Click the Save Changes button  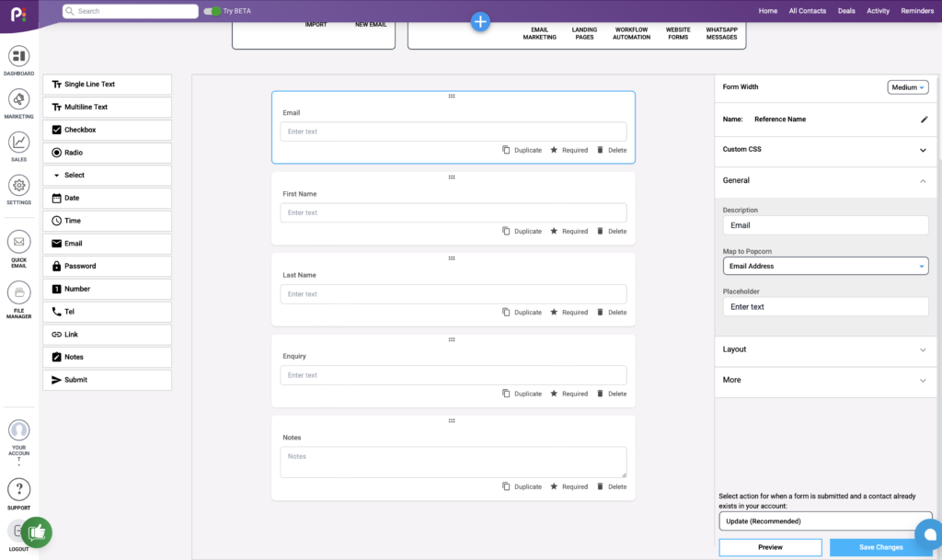(x=880, y=547)
